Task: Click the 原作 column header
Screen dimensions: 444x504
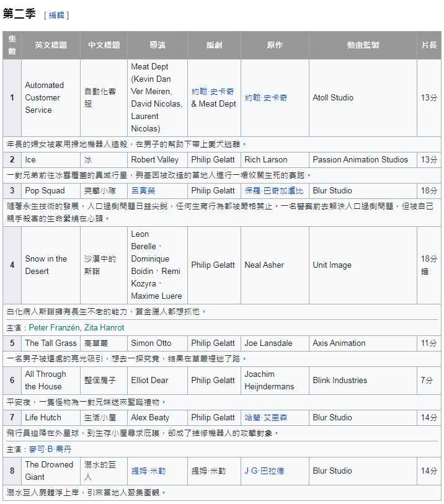Action: tap(275, 45)
